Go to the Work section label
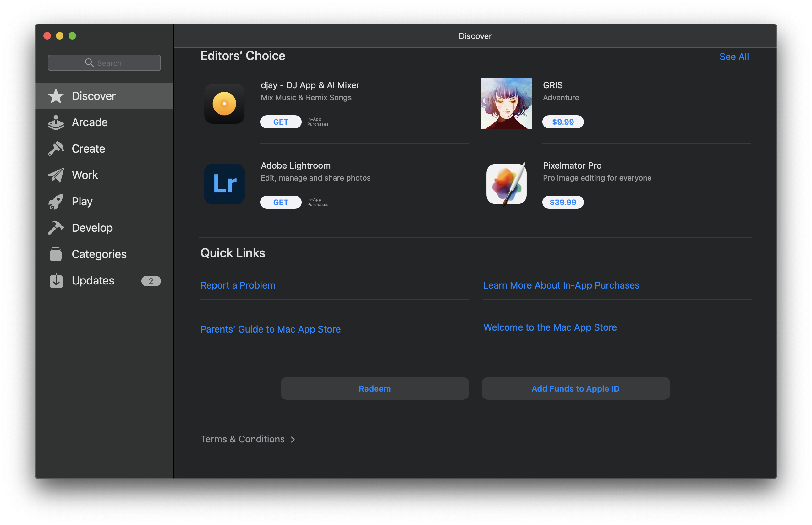812x525 pixels. point(85,175)
